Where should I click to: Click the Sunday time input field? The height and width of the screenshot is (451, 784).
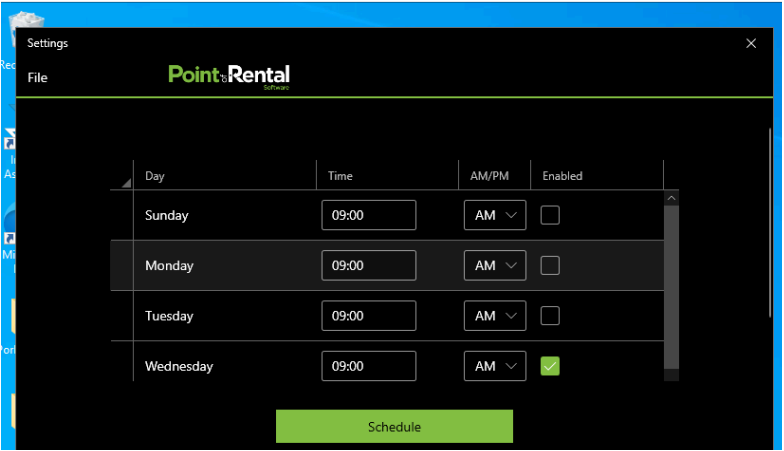pyautogui.click(x=368, y=215)
